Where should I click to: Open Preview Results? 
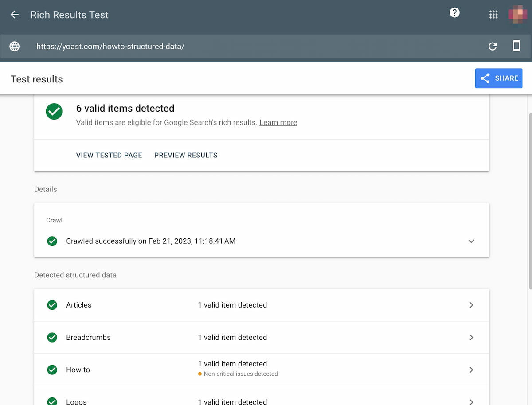pyautogui.click(x=186, y=155)
